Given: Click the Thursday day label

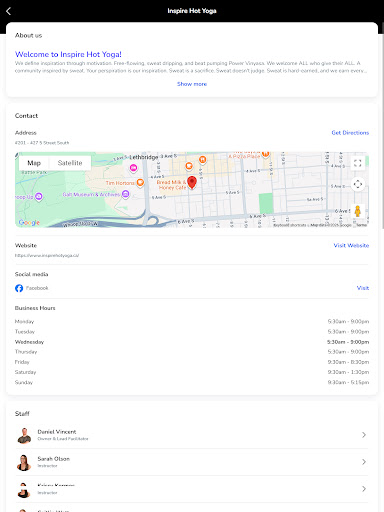Looking at the screenshot, I should (26, 352).
